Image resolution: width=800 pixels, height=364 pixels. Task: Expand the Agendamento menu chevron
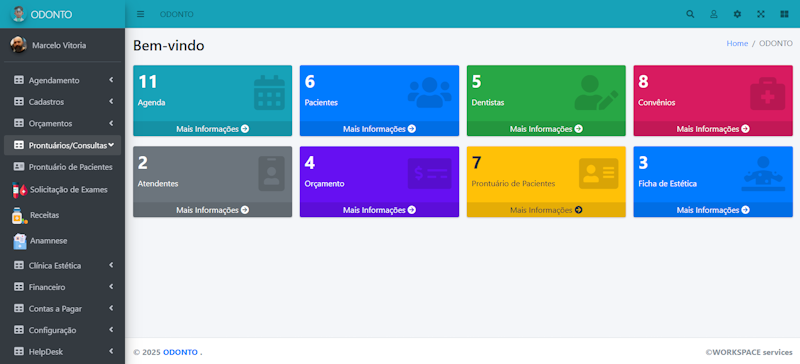pyautogui.click(x=111, y=80)
